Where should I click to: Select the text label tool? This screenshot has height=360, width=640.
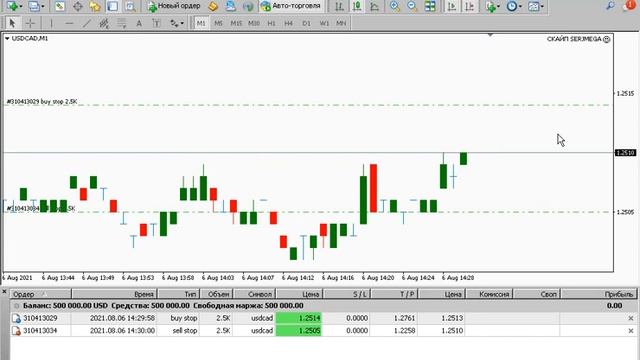pyautogui.click(x=156, y=23)
